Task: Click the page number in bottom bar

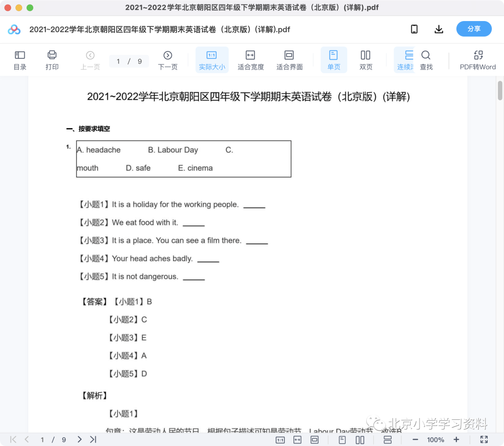Action: (x=42, y=439)
